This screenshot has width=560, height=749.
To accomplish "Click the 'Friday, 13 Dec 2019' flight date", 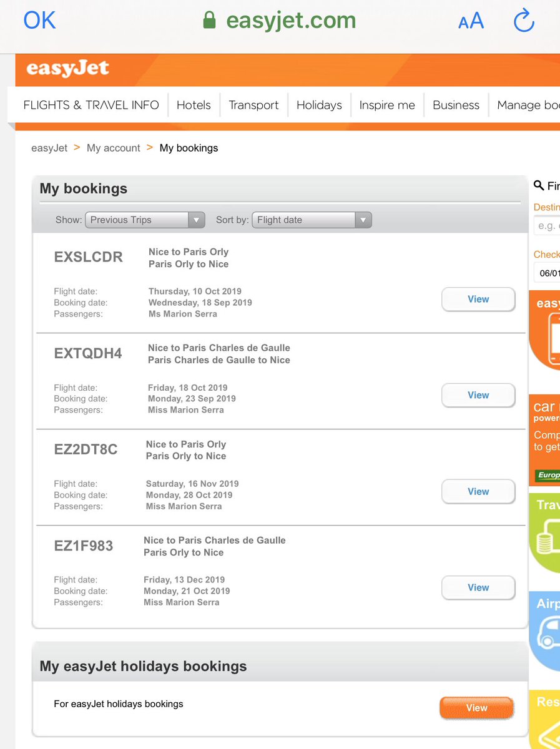I will [184, 580].
